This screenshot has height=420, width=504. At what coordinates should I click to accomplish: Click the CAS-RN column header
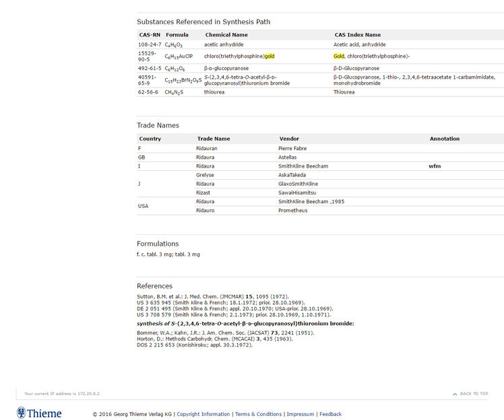(x=149, y=35)
